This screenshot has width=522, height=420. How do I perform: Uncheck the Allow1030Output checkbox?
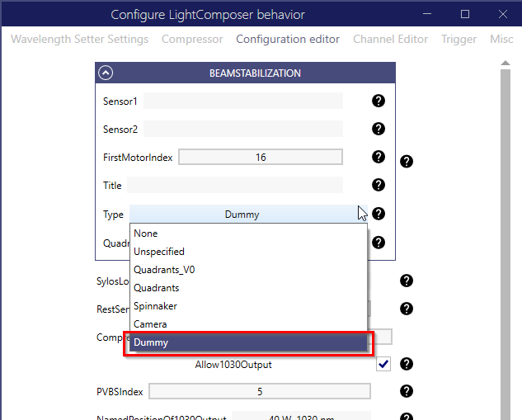pos(383,364)
